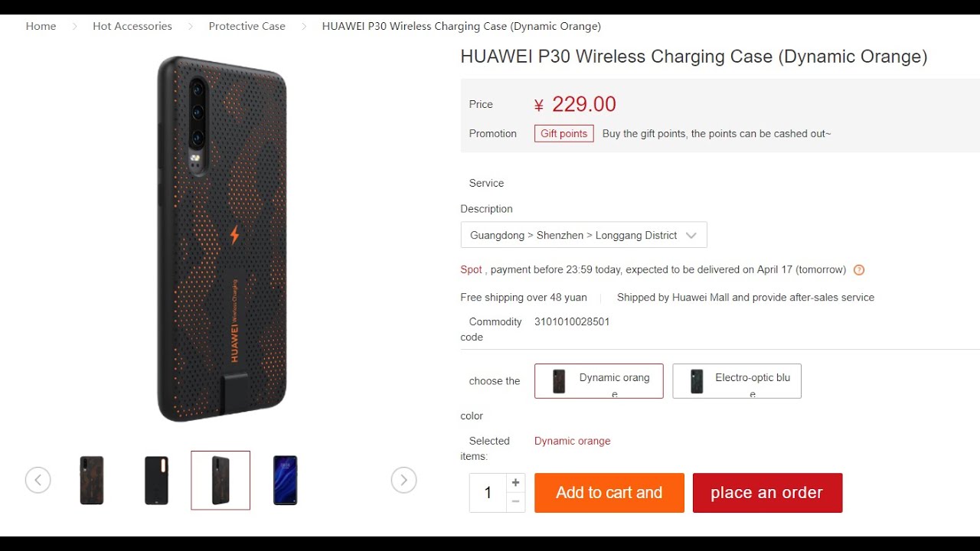Click the delivery info question mark icon
This screenshot has height=551, width=980.
click(859, 270)
